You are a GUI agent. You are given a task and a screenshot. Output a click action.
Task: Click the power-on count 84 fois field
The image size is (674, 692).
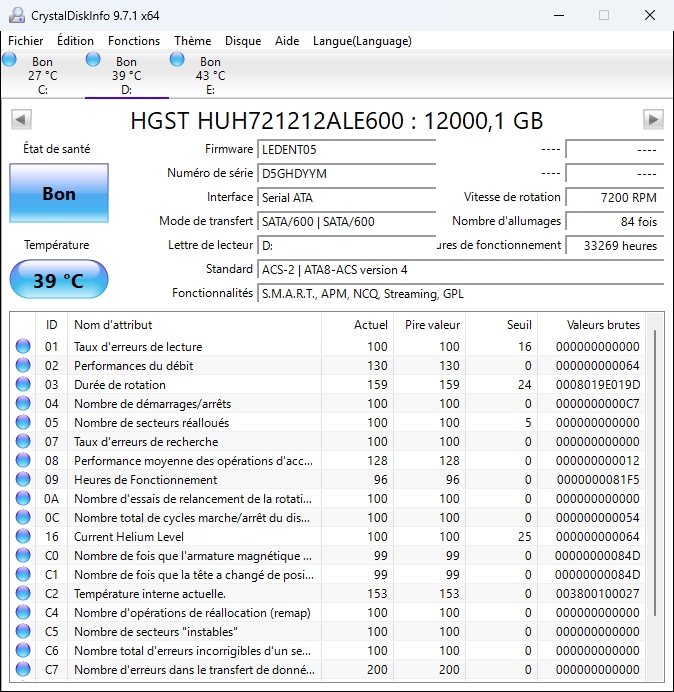[614, 222]
